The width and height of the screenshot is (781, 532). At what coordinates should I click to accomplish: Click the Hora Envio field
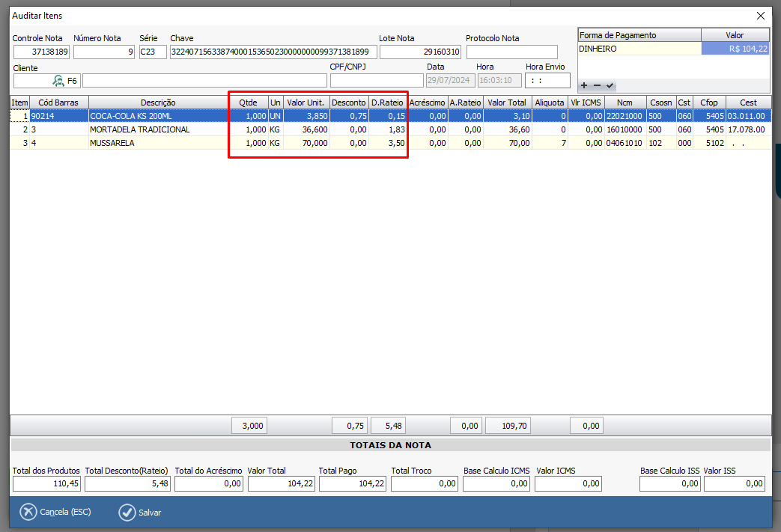coord(547,80)
